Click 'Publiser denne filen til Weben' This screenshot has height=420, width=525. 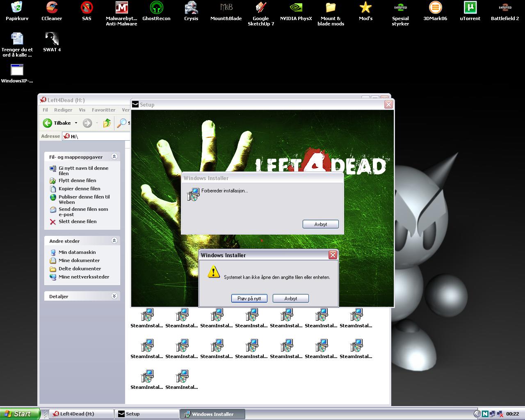point(84,199)
